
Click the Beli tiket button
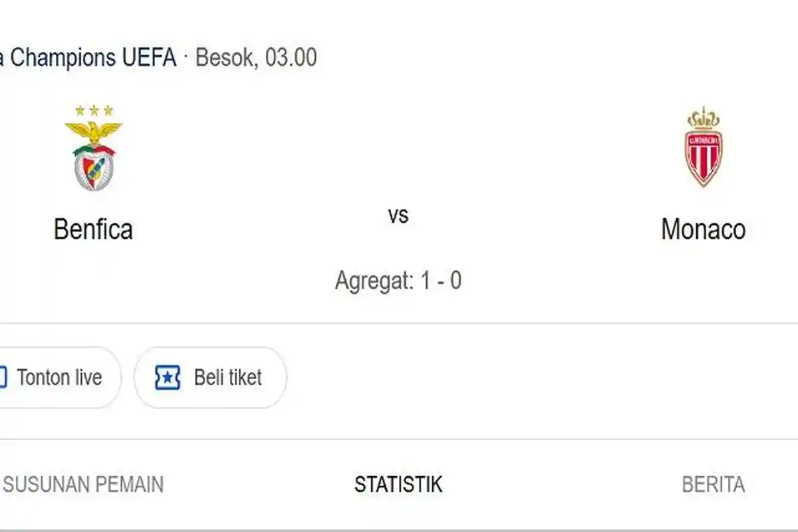[x=209, y=377]
